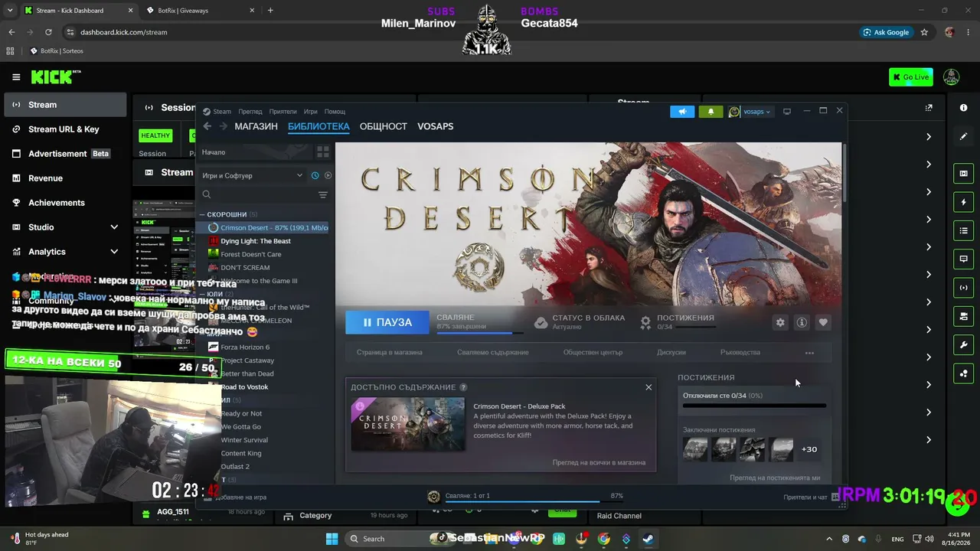Screen dimensions: 980x551
Task: Go to the МАГАЗИН tab
Action: click(x=256, y=126)
